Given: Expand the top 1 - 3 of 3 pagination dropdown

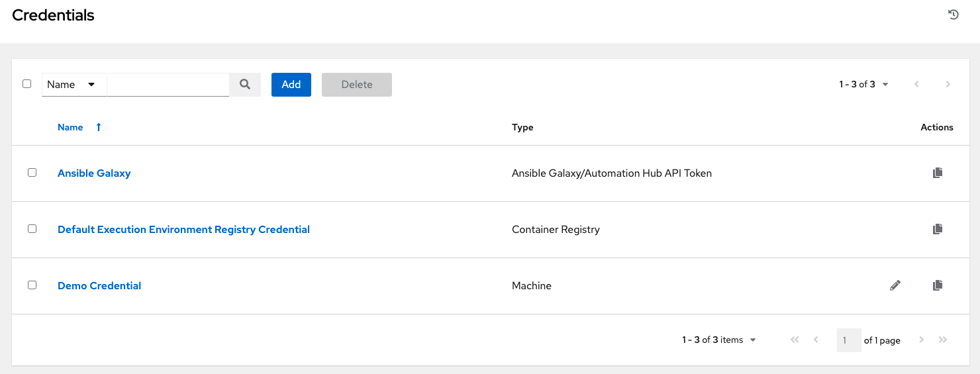Looking at the screenshot, I should tap(864, 84).
